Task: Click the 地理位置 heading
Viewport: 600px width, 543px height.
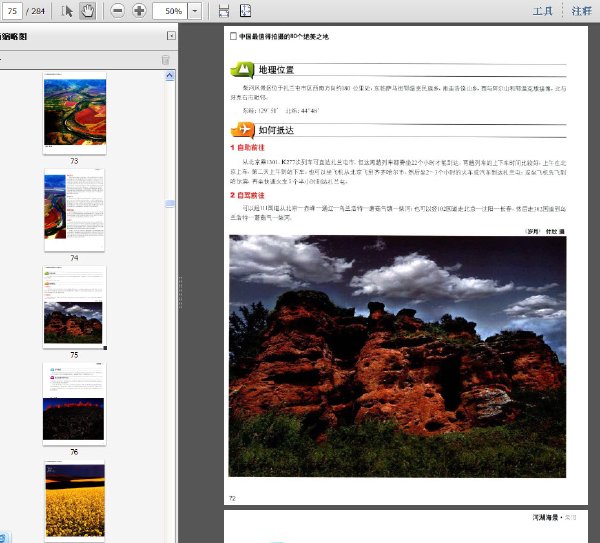Action: click(x=276, y=70)
